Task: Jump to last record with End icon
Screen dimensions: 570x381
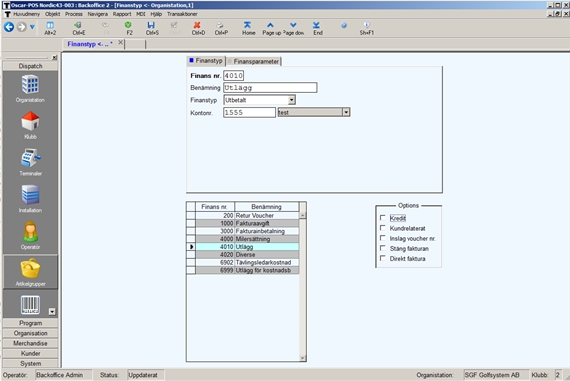Action: pos(316,25)
